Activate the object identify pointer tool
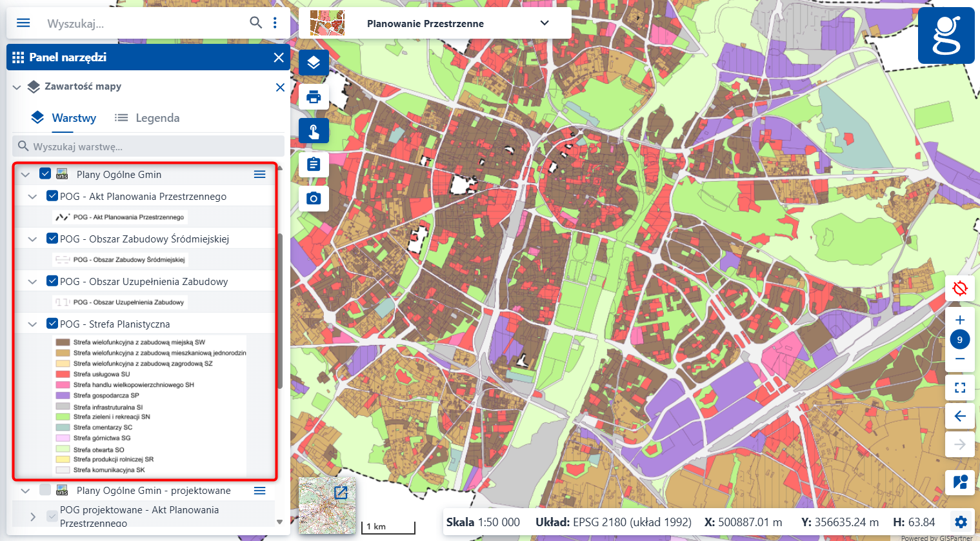The image size is (980, 541). pyautogui.click(x=314, y=132)
